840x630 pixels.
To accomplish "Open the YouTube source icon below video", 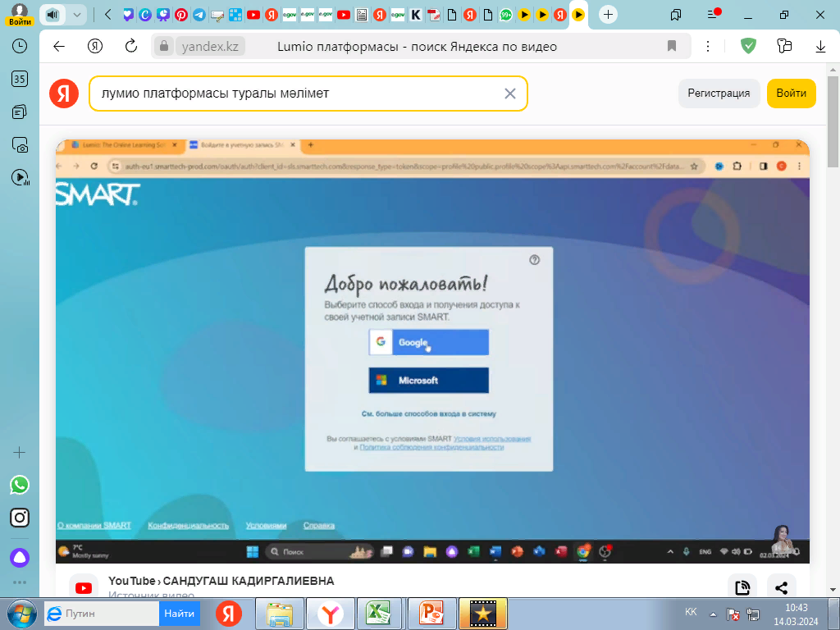I will point(84,587).
